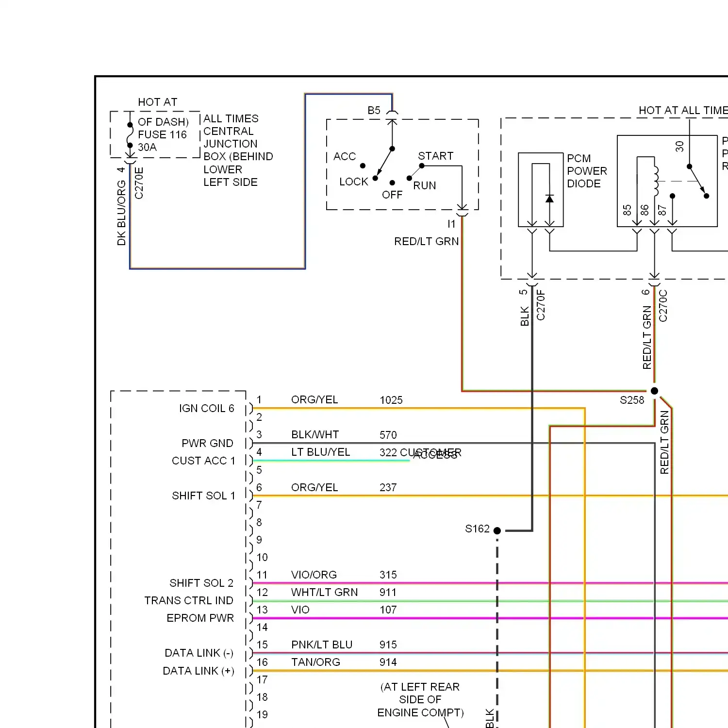Click the "HOT AT ALL TIME" header text
Screen dimensions: 728x728
[x=683, y=110]
